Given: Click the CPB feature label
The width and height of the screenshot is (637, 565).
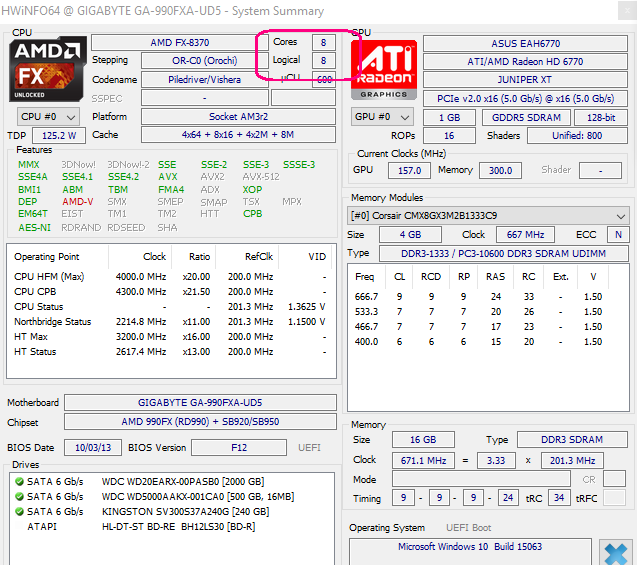Looking at the screenshot, I should pyautogui.click(x=252, y=214).
